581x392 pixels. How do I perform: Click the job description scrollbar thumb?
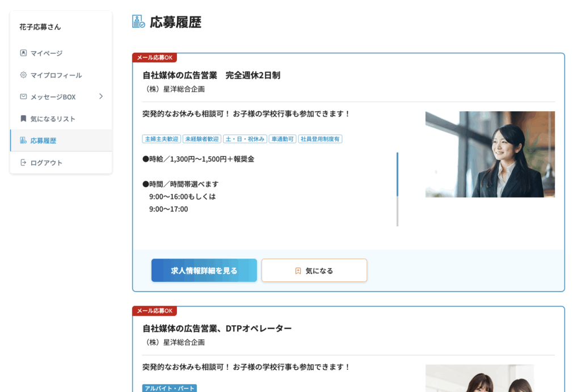[x=397, y=174]
